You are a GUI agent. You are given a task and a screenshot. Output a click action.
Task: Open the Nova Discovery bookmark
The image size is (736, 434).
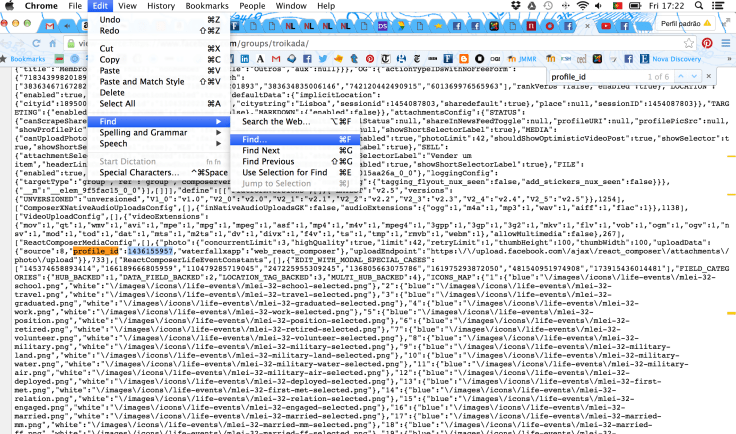point(670,59)
